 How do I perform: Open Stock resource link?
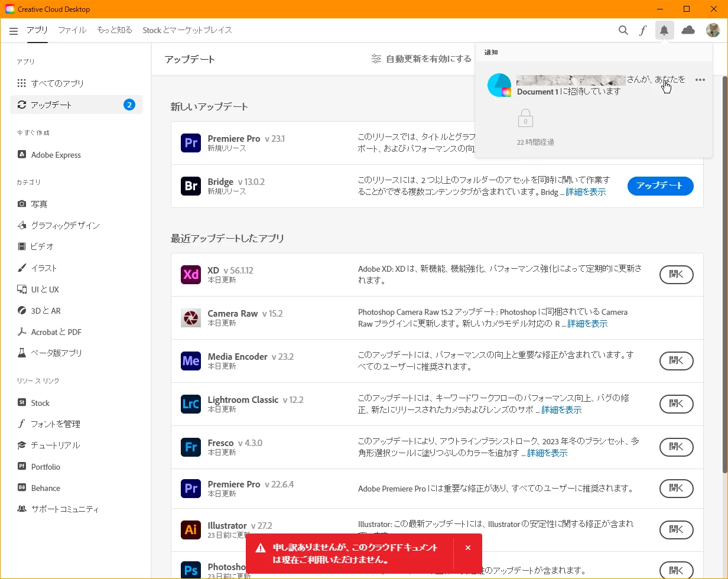pos(76,403)
